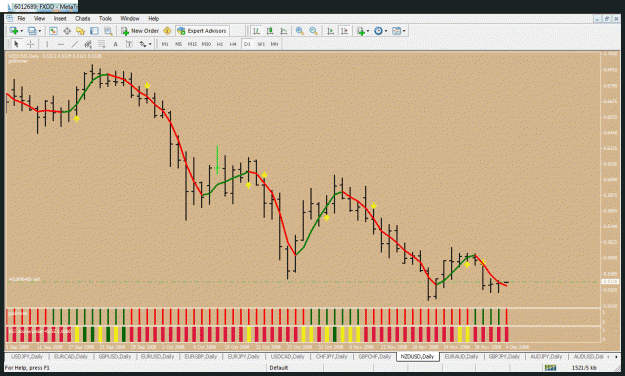Screen dimensions: 625x376
Task: Open the Profiles dropdown
Action: pos(34,31)
